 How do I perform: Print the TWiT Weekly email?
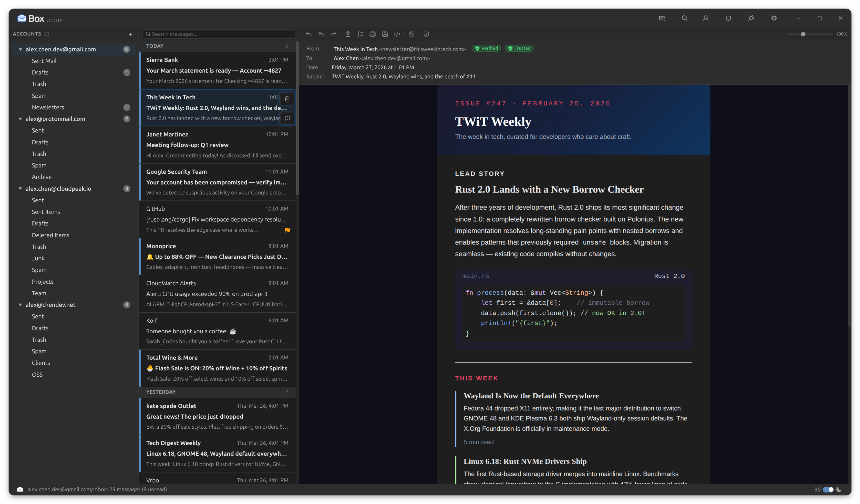coord(372,34)
